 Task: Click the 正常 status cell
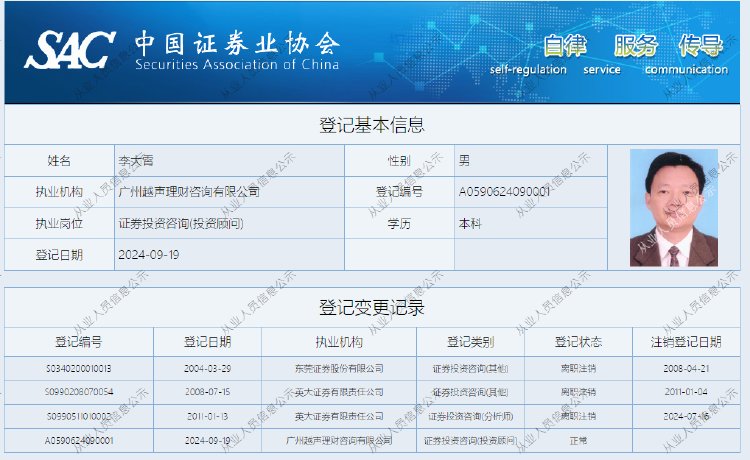[578, 440]
